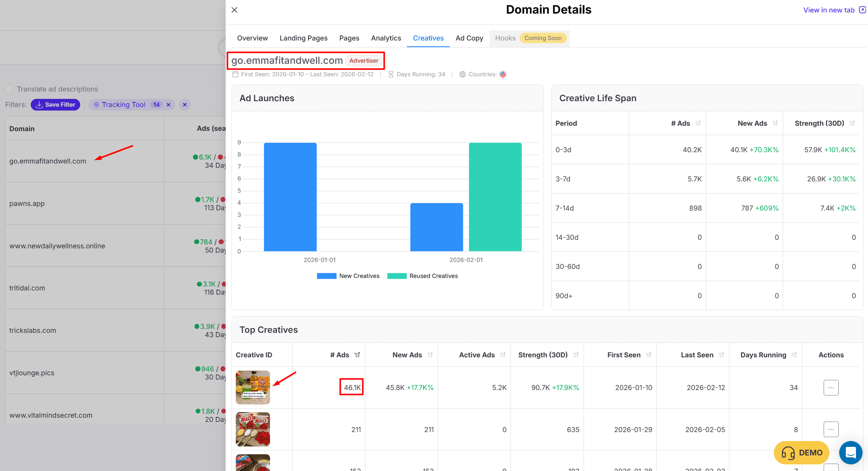The width and height of the screenshot is (868, 471).
Task: Sort Life Span by Strength (30D)
Action: point(852,123)
